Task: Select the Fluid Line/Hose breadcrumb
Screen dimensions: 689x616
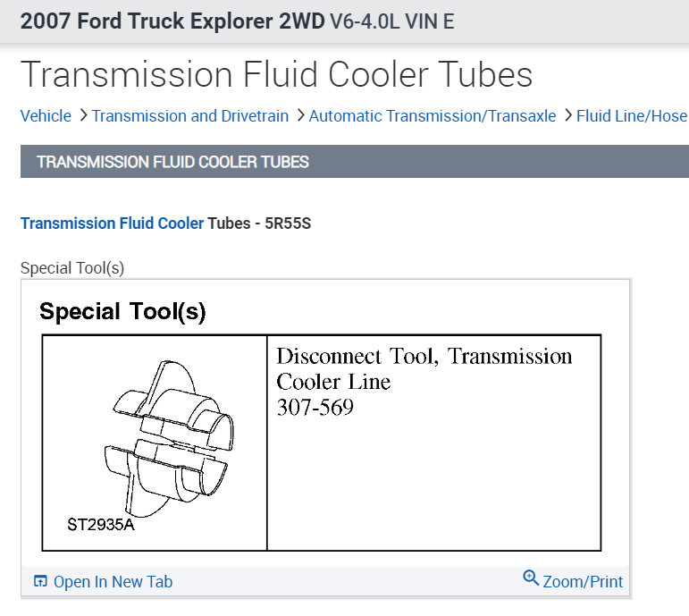Action: tap(631, 116)
